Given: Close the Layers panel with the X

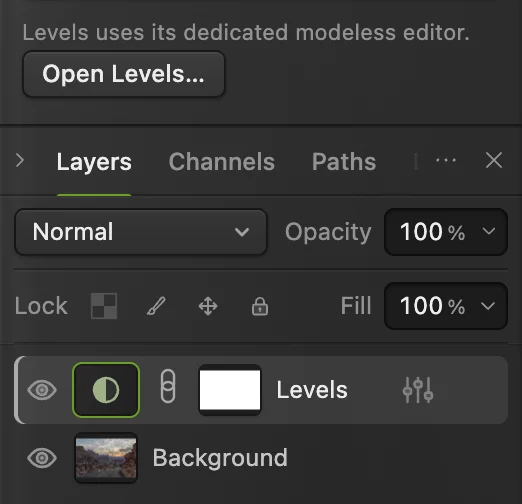Looking at the screenshot, I should tap(494, 160).
